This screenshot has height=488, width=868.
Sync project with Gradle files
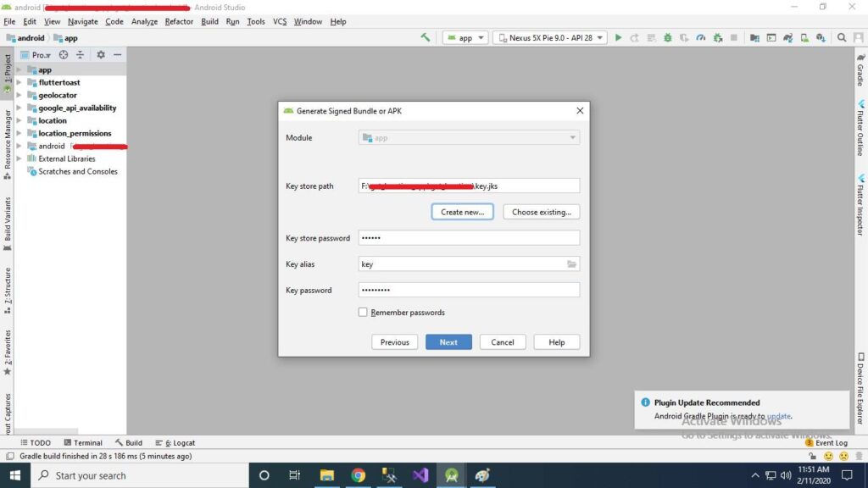pyautogui.click(x=787, y=37)
